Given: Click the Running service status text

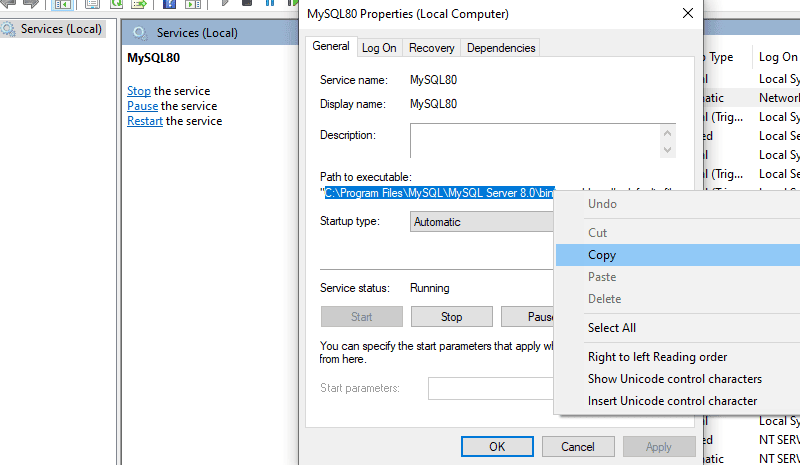Looking at the screenshot, I should point(430,288).
